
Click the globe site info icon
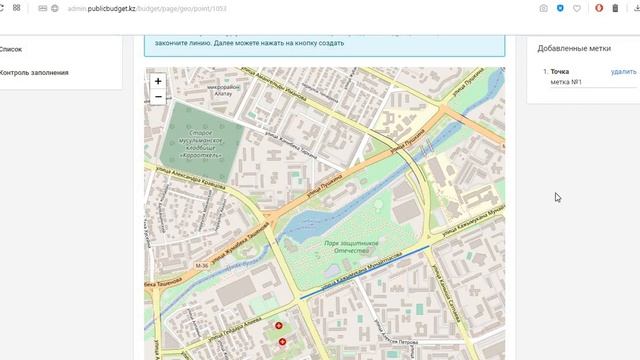55,8
